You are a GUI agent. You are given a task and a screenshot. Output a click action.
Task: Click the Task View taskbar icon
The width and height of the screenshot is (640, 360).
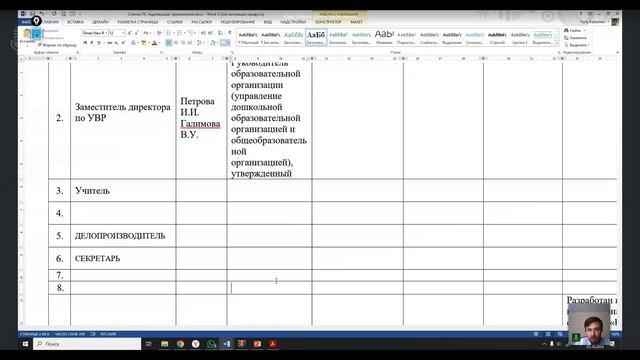click(x=149, y=344)
